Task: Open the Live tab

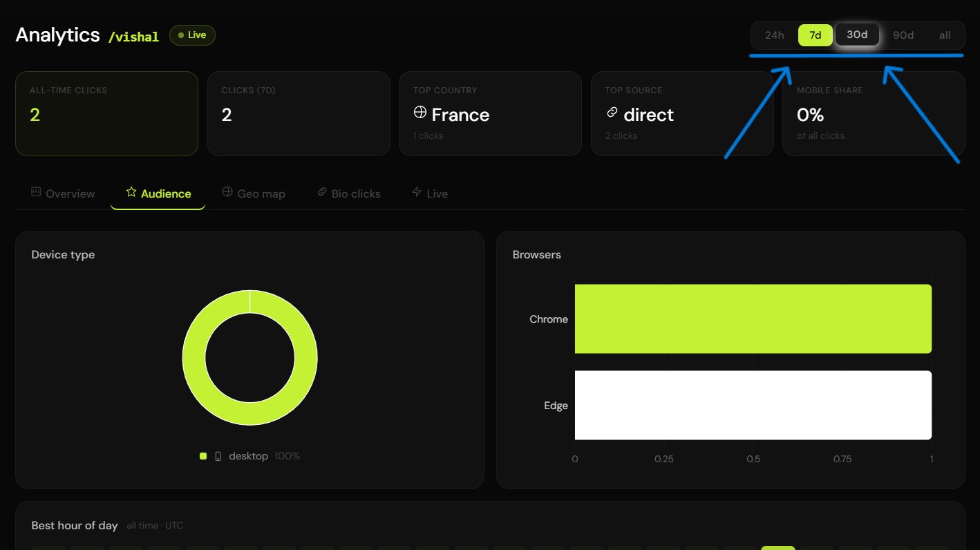Action: [x=430, y=193]
